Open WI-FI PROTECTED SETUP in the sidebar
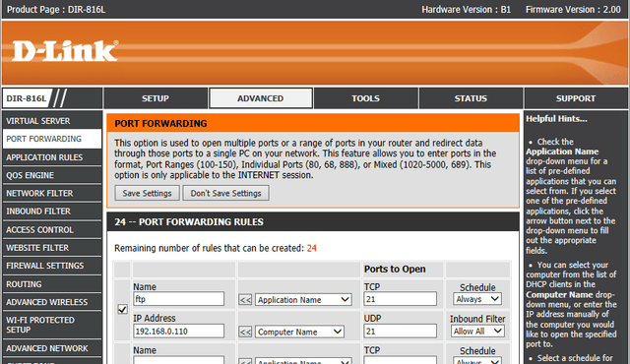The width and height of the screenshot is (630, 364). click(x=52, y=325)
